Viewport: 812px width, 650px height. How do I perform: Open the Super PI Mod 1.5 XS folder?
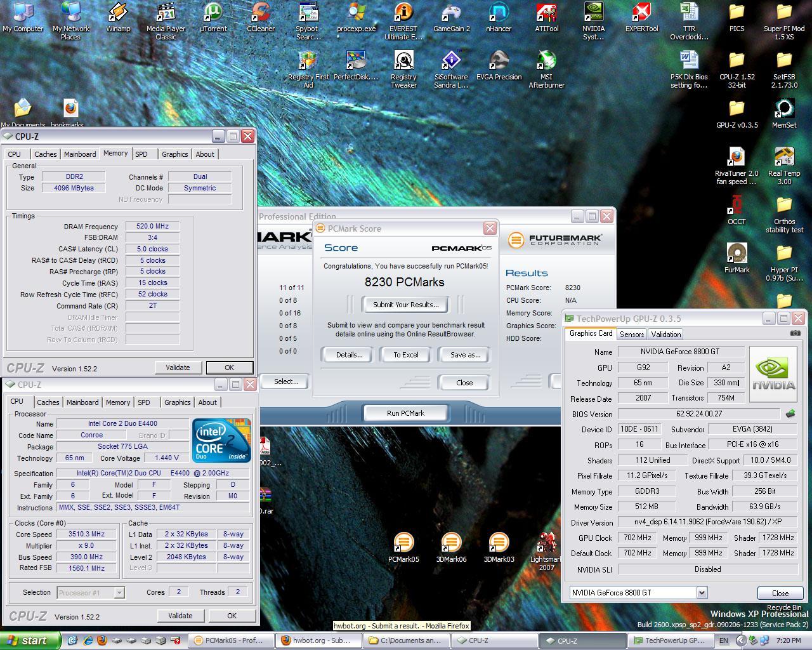click(x=784, y=20)
